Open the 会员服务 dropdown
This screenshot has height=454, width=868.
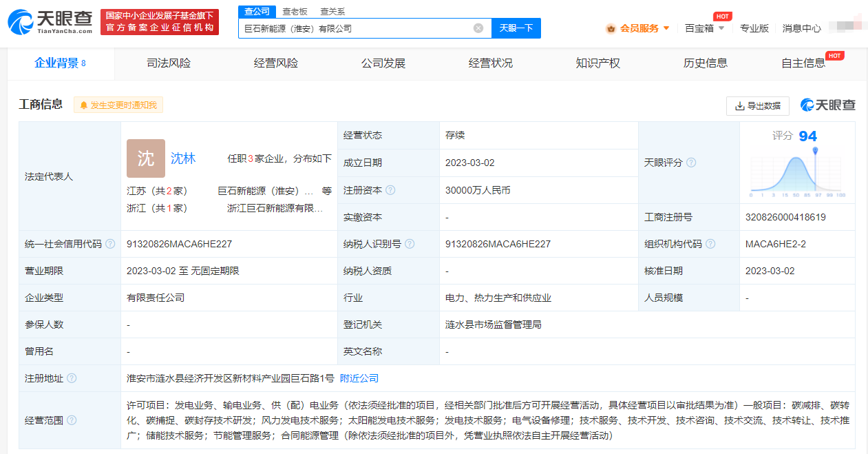638,28
